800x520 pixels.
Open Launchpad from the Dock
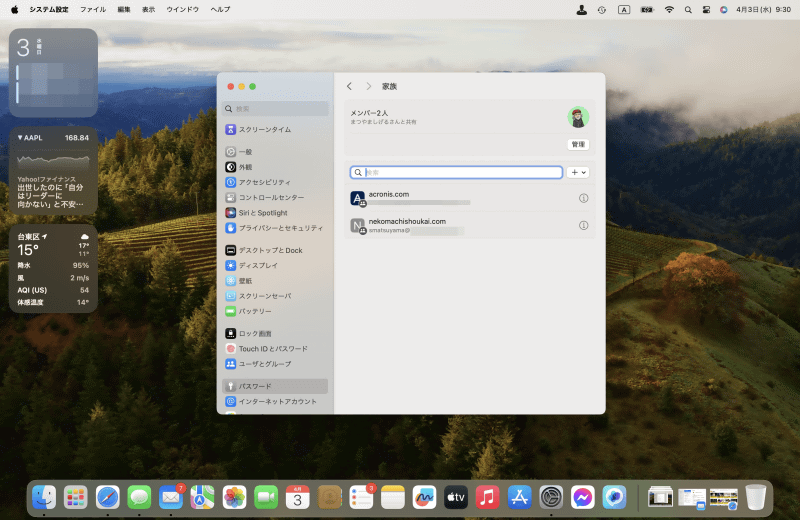(x=76, y=497)
